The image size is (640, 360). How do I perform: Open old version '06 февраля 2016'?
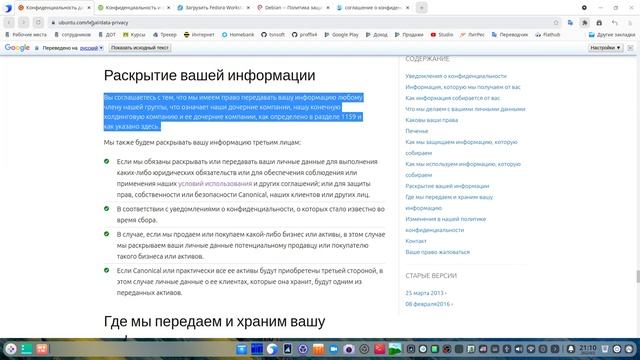coord(429,304)
